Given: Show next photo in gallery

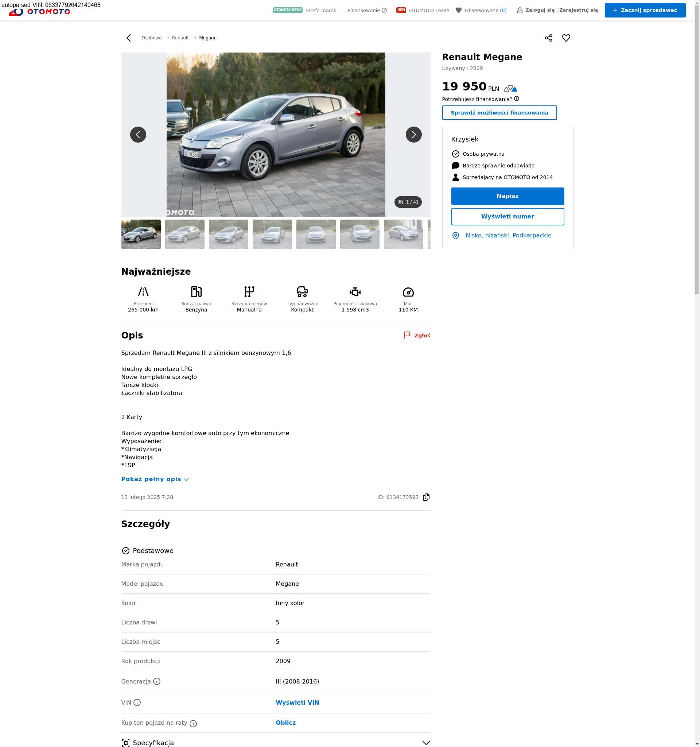Looking at the screenshot, I should point(413,135).
